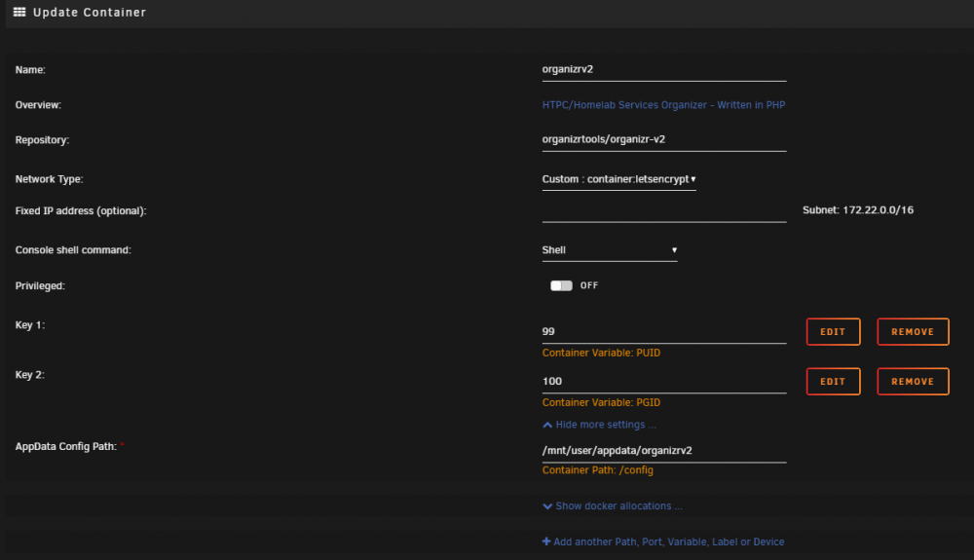
Task: Click the Subnet: 172.22.0.0/16 text
Action: click(858, 209)
